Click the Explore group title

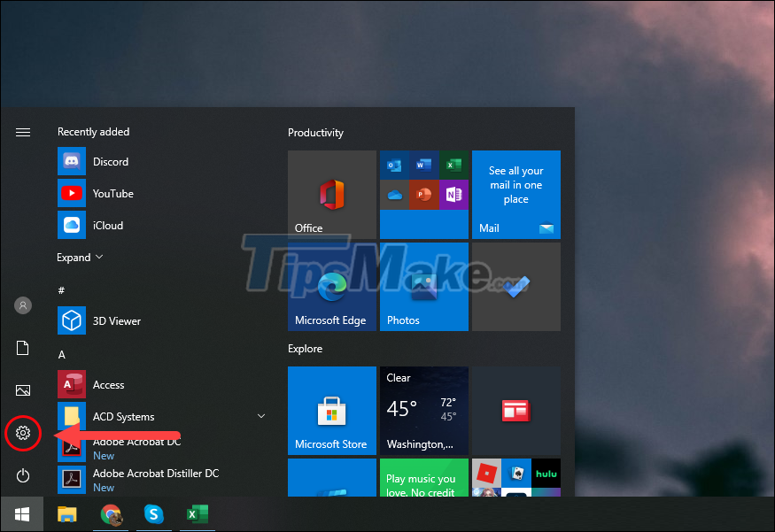(x=305, y=349)
